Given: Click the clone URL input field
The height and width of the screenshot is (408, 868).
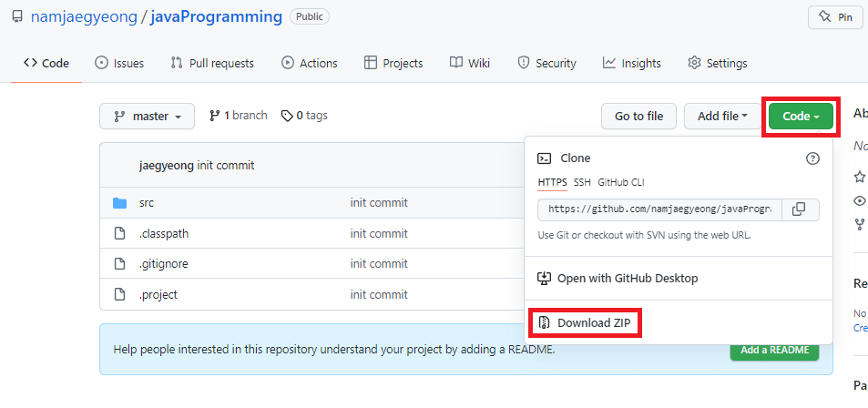Looking at the screenshot, I should (659, 209).
